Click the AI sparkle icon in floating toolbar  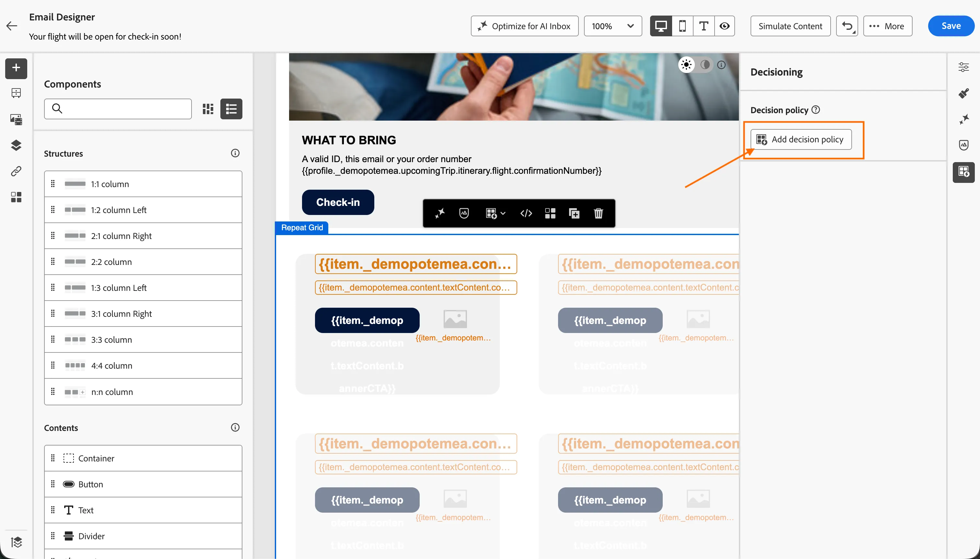click(440, 213)
